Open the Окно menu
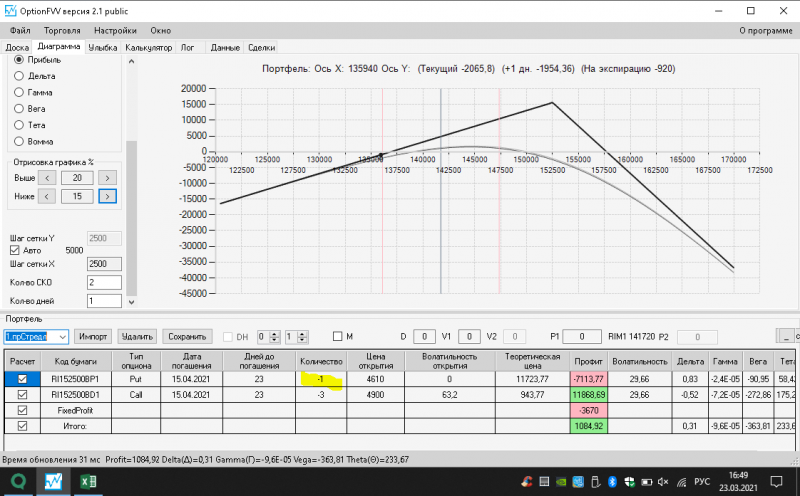This screenshot has height=496, width=800. click(161, 31)
